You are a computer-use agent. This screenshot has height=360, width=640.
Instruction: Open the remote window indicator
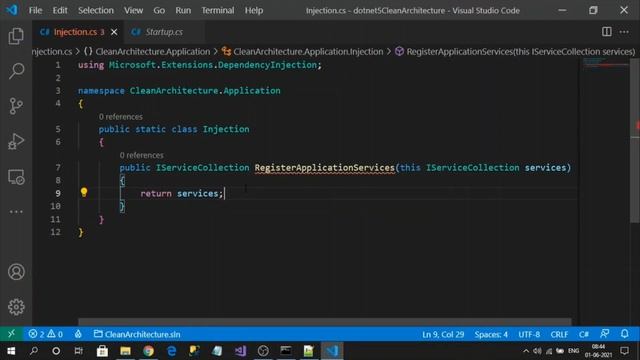click(11, 334)
